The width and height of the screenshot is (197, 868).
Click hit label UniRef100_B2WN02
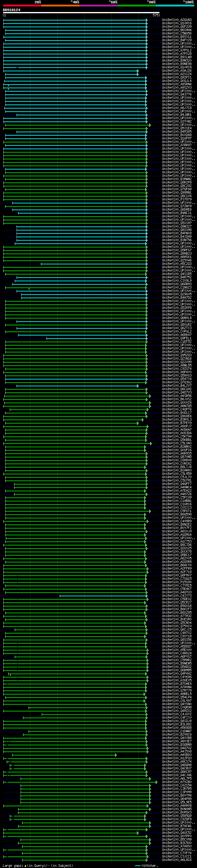(177, 446)
